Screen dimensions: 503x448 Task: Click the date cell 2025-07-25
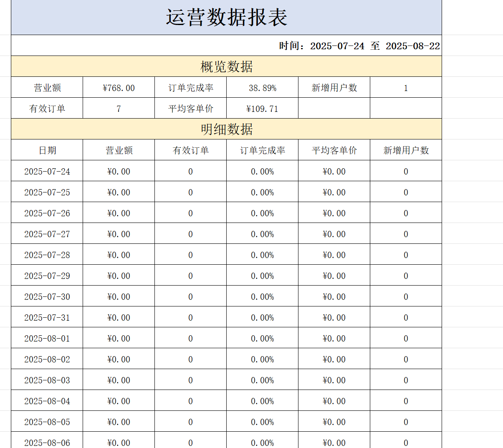point(47,192)
